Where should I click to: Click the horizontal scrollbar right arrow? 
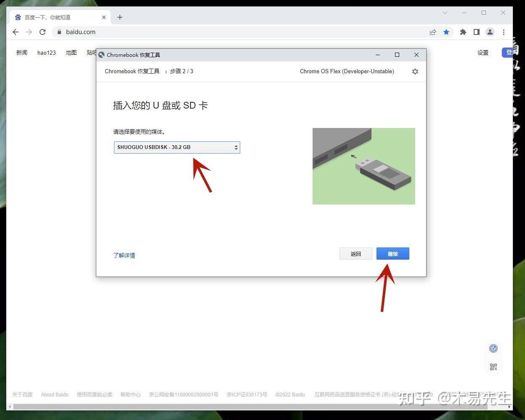coord(509,407)
